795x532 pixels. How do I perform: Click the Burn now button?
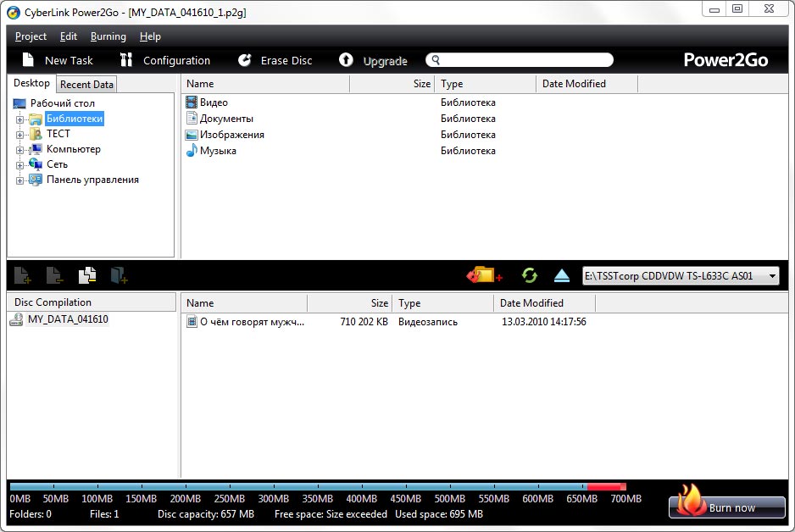pos(726,507)
